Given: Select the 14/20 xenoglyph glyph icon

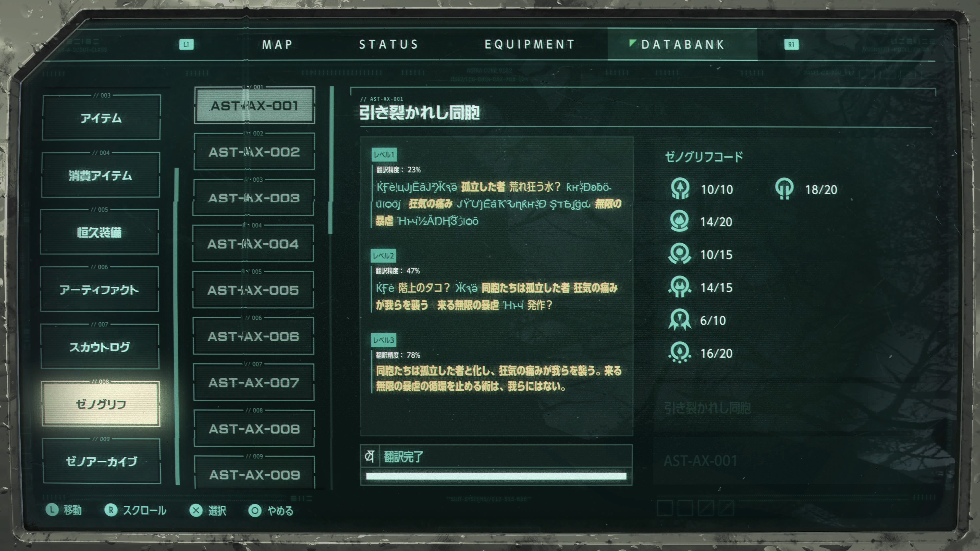Looking at the screenshot, I should pyautogui.click(x=679, y=221).
